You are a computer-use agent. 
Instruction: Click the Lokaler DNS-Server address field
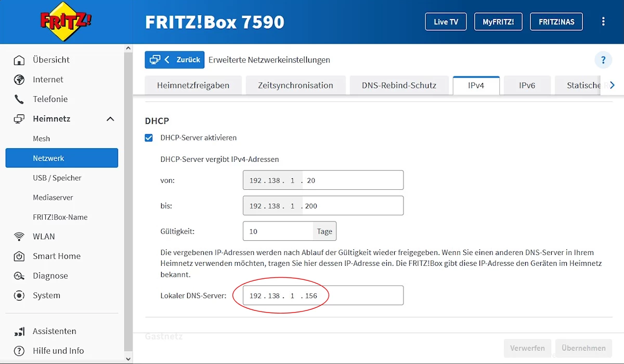click(x=323, y=296)
